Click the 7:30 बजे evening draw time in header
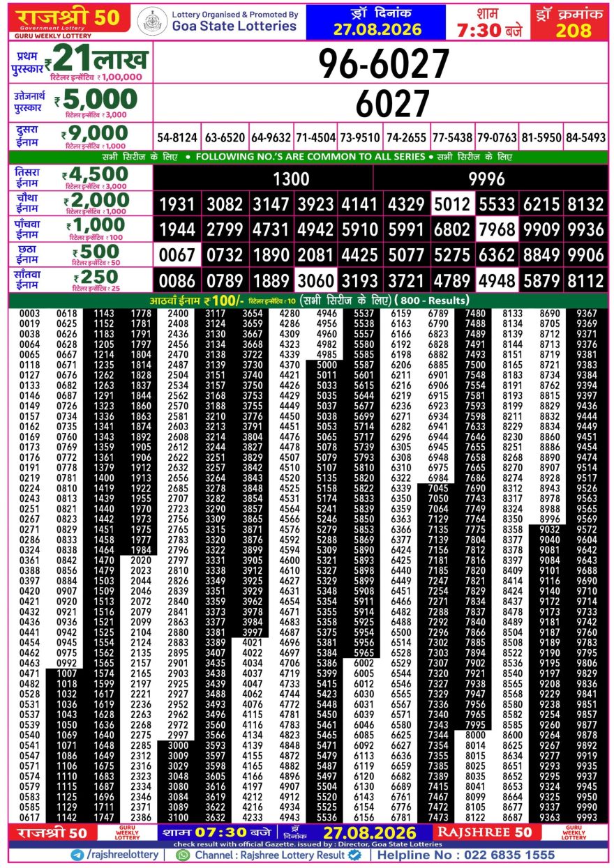The width and height of the screenshot is (614, 868). [x=488, y=31]
